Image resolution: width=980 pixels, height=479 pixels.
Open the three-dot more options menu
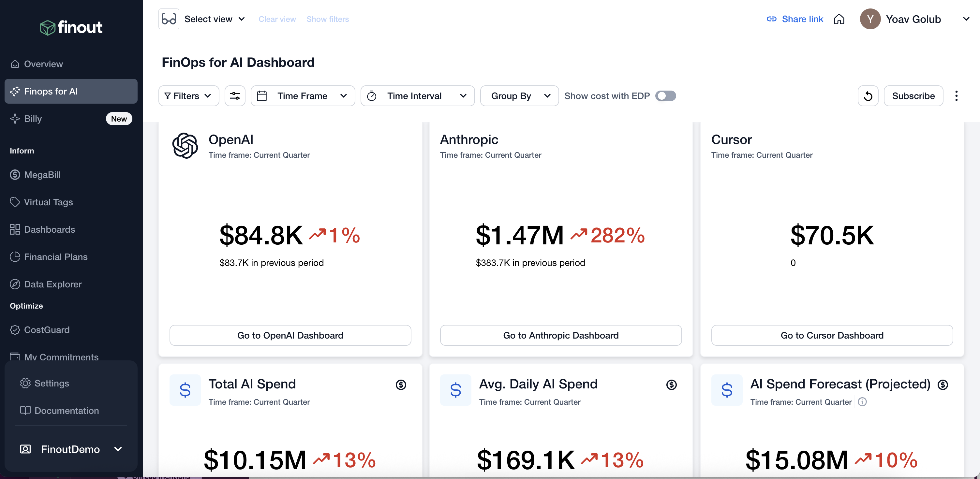(x=956, y=96)
